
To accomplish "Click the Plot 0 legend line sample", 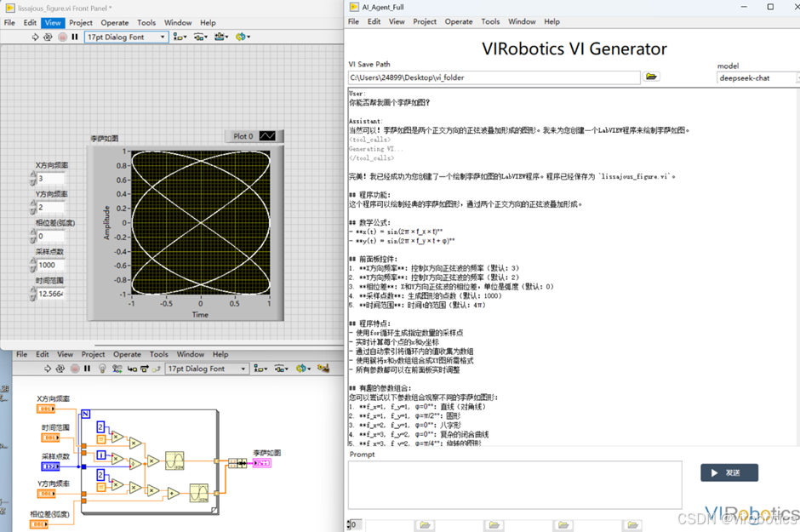I will (267, 135).
